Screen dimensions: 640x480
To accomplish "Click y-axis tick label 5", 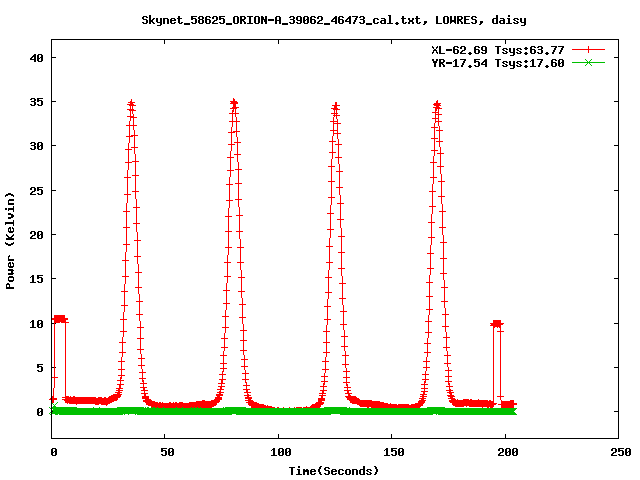I will click(40, 368).
